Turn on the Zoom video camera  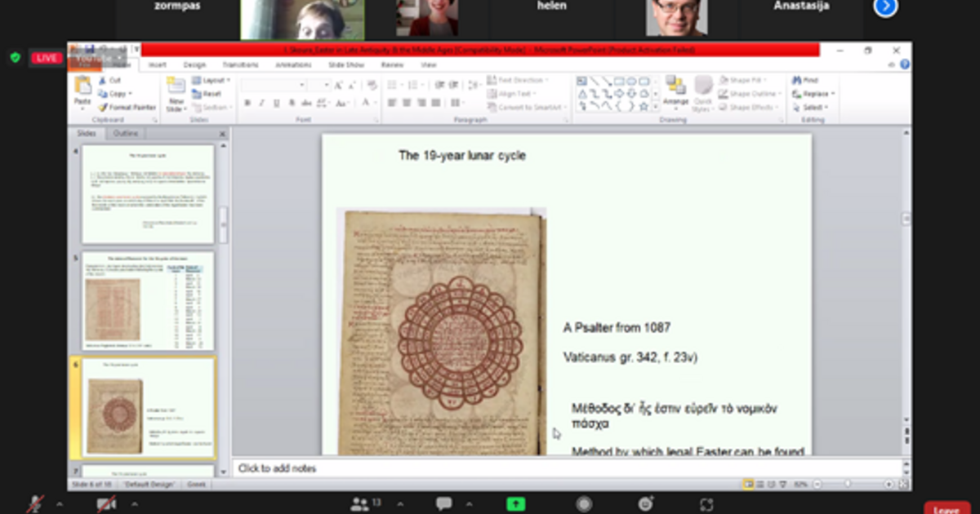click(106, 504)
